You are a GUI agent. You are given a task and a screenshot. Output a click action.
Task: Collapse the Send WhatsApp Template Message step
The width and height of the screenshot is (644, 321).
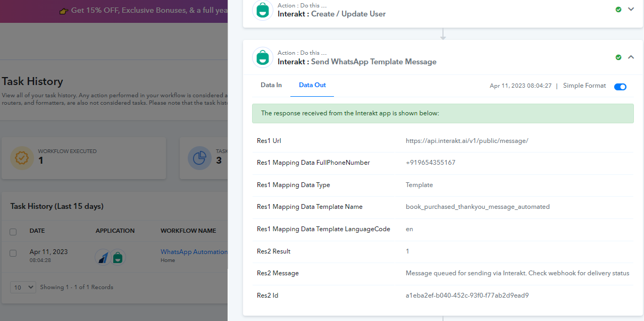[x=631, y=57]
